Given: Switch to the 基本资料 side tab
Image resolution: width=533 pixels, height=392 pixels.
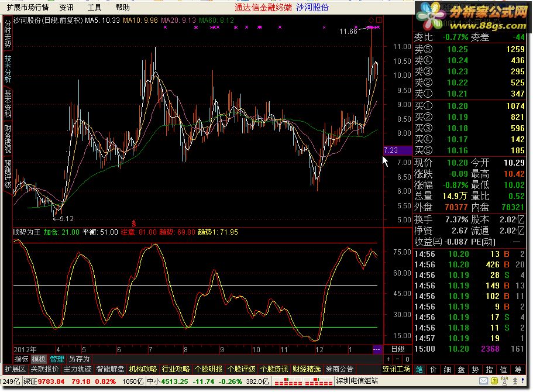Looking at the screenshot, I should pyautogui.click(x=8, y=104).
